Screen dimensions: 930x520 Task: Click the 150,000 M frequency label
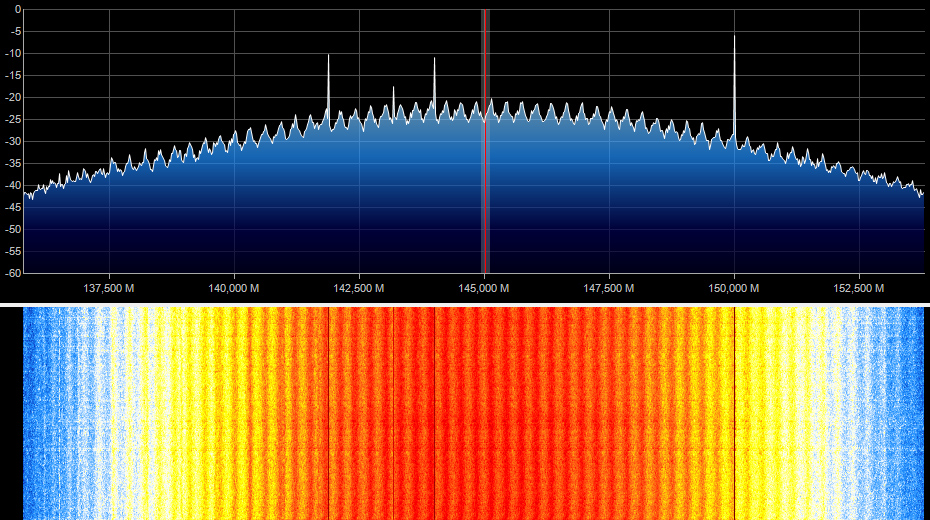pyautogui.click(x=734, y=289)
